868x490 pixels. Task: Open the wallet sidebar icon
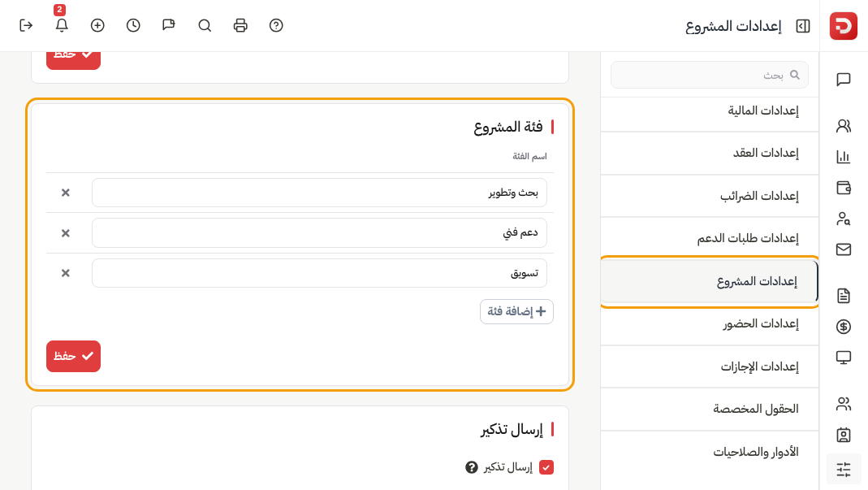(844, 188)
